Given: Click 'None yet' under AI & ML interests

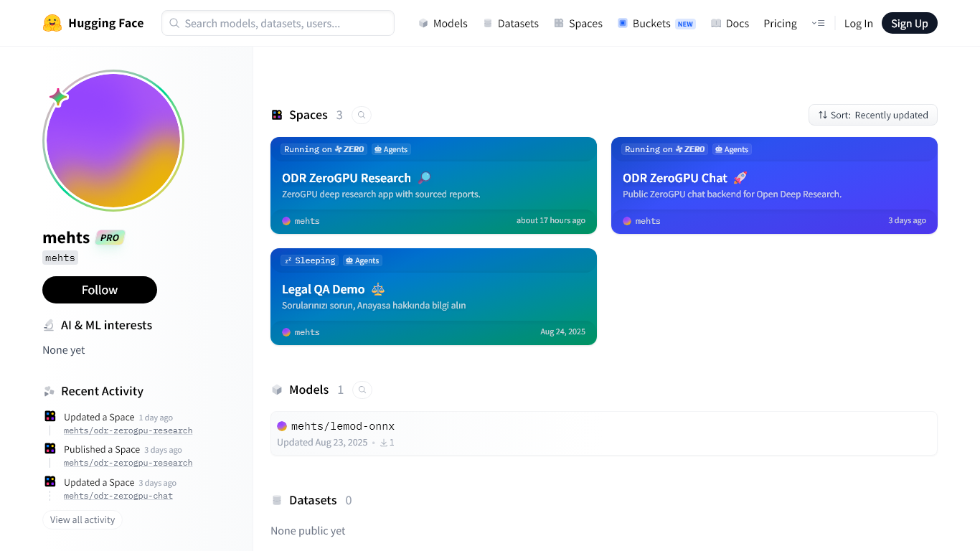Looking at the screenshot, I should pyautogui.click(x=64, y=350).
